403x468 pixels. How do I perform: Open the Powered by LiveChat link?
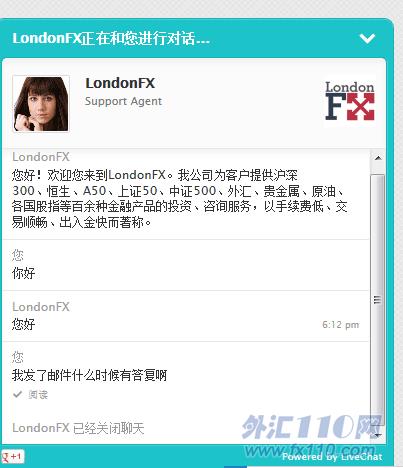click(x=332, y=457)
